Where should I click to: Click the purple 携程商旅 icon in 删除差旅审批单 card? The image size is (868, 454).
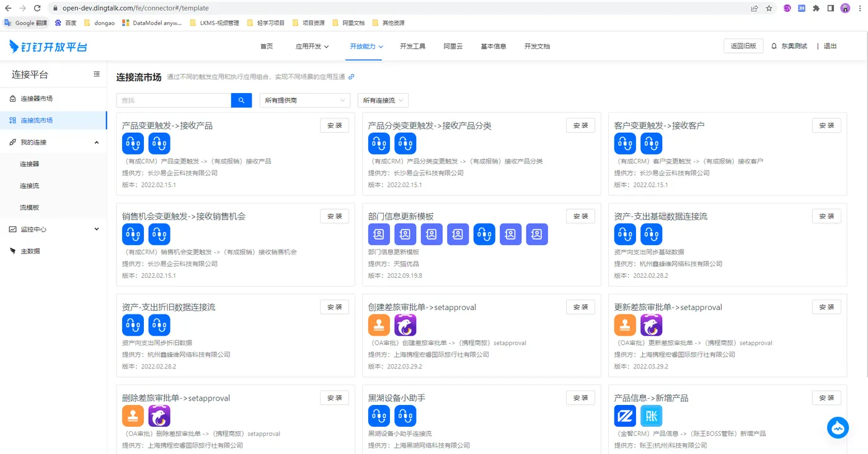(159, 416)
